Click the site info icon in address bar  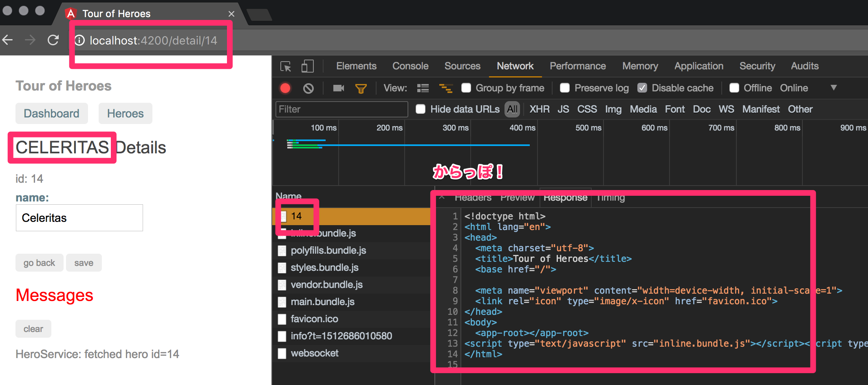(x=79, y=40)
